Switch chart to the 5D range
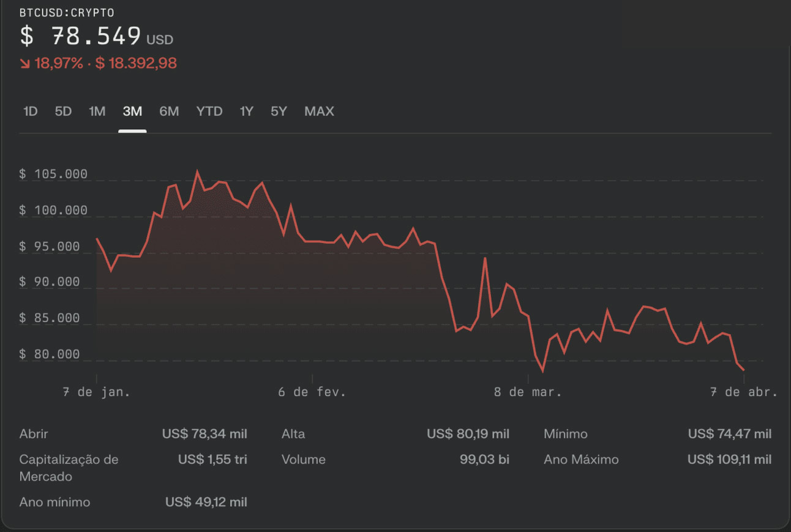 (x=63, y=111)
